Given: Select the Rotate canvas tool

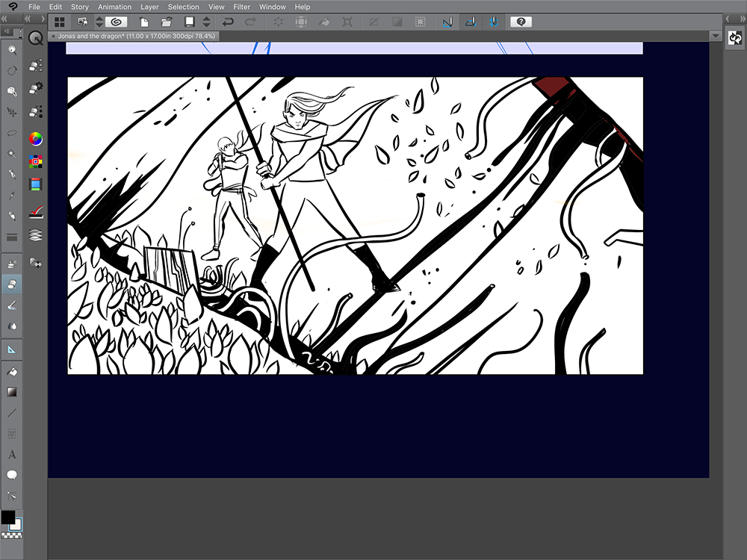Looking at the screenshot, I should click(x=12, y=72).
